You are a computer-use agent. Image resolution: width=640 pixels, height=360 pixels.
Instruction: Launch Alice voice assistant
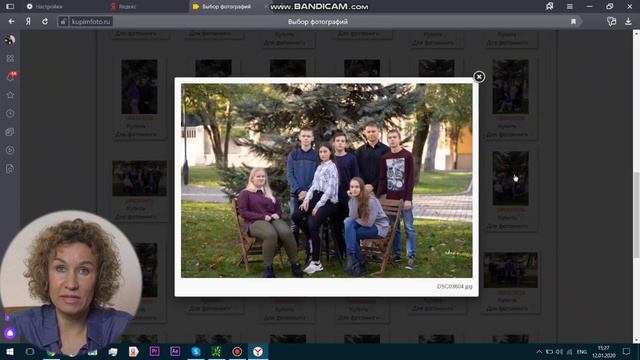[10, 333]
